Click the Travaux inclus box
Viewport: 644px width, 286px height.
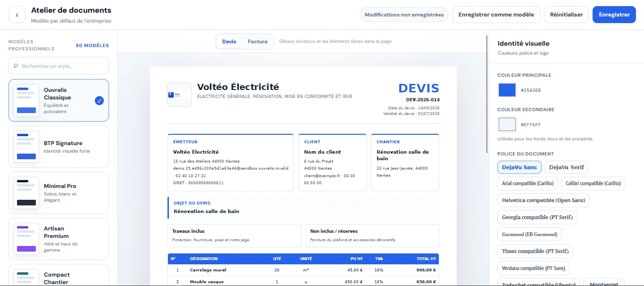coord(234,236)
